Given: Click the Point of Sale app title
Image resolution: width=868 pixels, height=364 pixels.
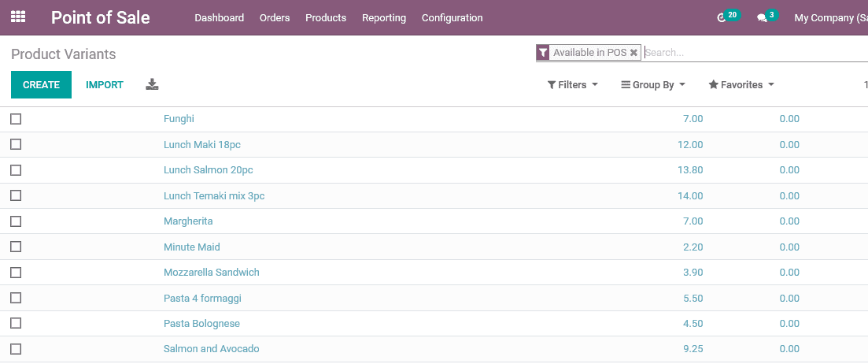Looking at the screenshot, I should tap(100, 17).
